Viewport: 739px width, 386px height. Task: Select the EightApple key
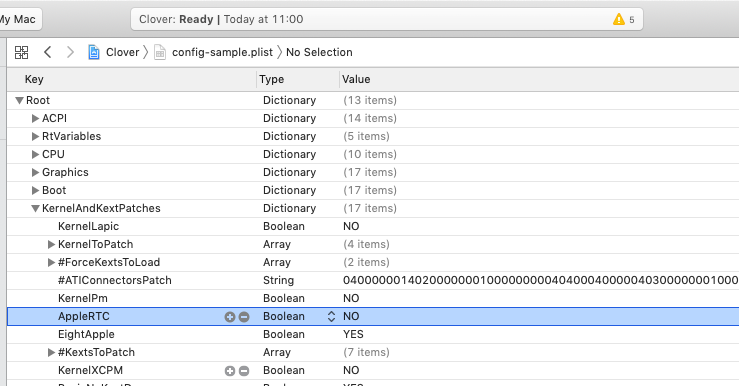tap(86, 334)
